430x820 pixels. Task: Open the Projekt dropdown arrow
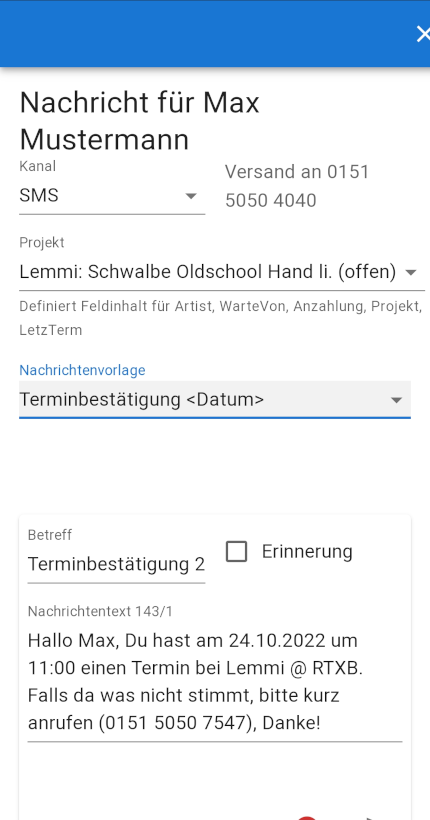click(411, 272)
